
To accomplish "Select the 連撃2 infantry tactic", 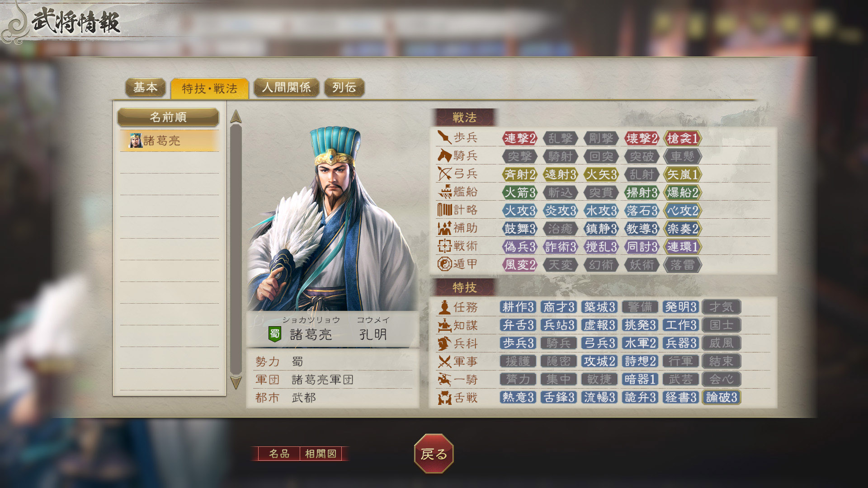I will 519,138.
